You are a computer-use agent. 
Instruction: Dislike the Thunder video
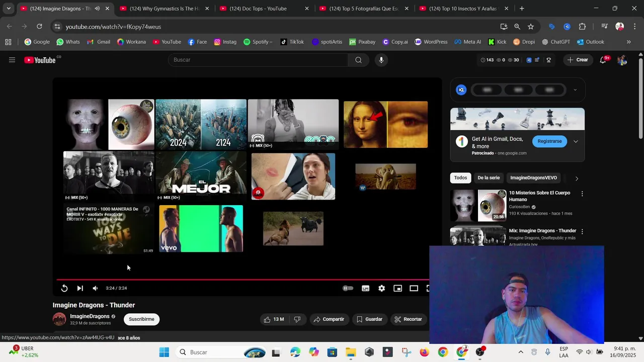coord(297,319)
